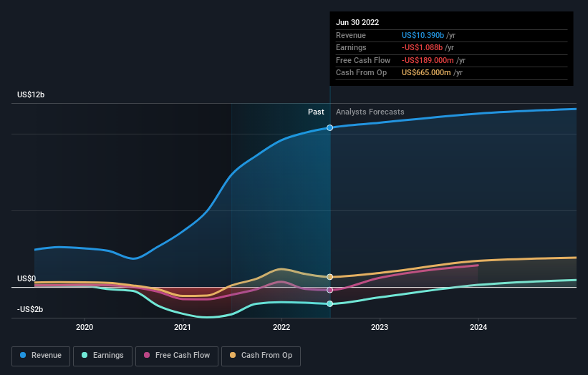The image size is (588, 375).
Task: Toggle the Revenue series legend button
Action: [x=41, y=356]
